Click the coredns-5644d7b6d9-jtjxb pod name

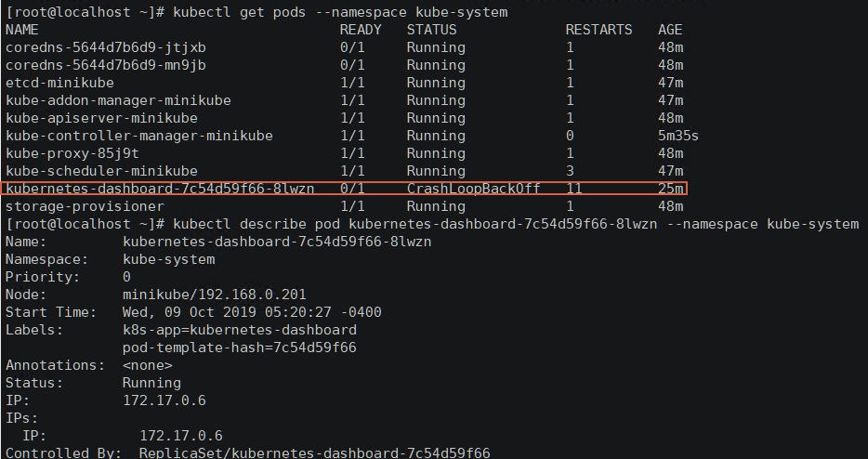(x=106, y=47)
